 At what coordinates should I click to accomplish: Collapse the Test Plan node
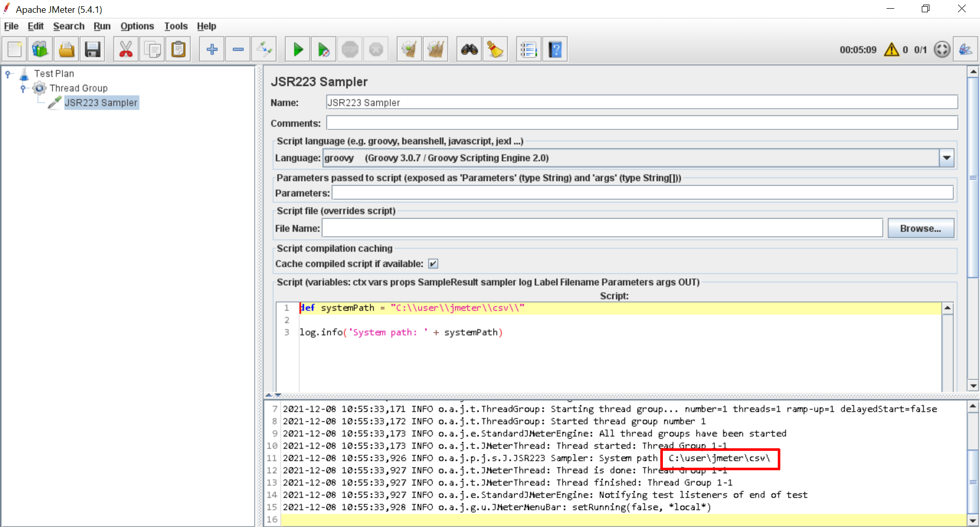click(8, 73)
